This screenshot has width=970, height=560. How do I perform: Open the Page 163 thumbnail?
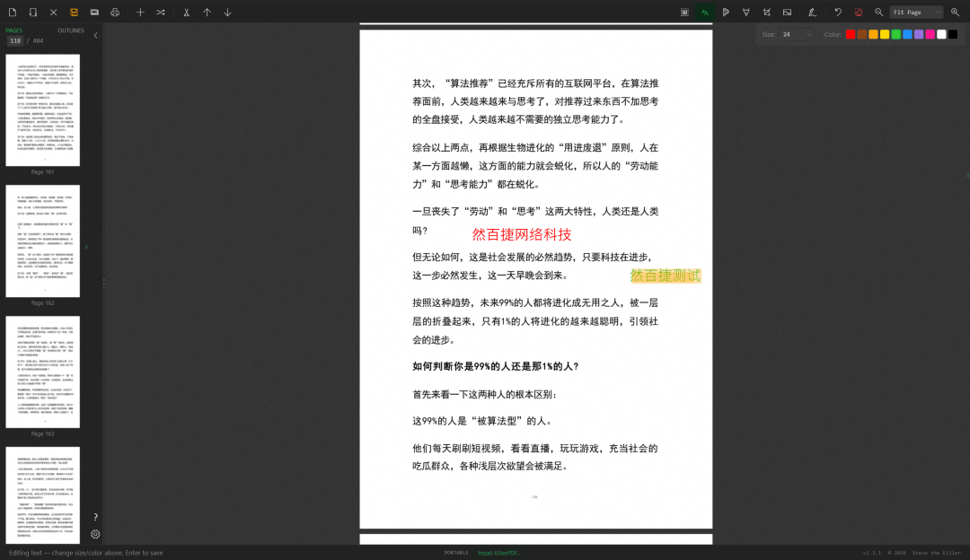click(x=43, y=372)
